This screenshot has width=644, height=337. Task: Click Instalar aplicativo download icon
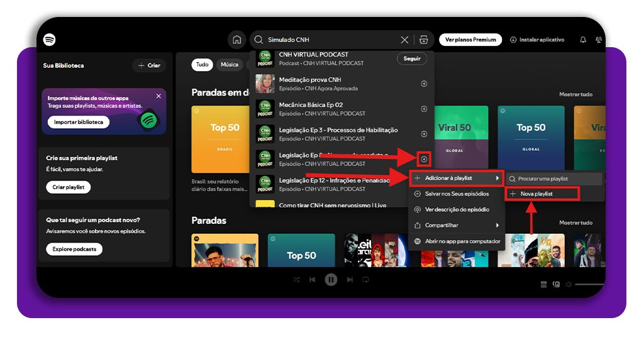[513, 40]
